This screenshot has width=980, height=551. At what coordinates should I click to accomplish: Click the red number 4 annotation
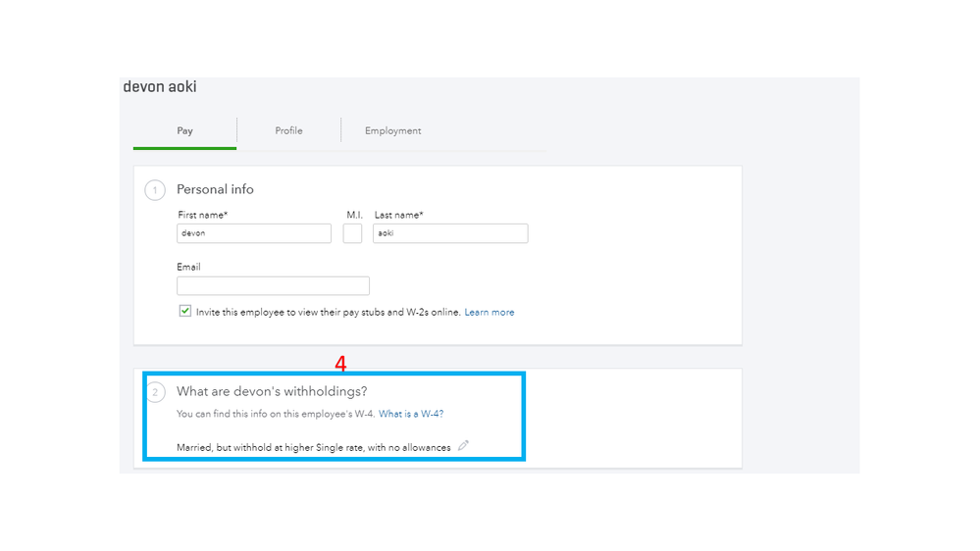(340, 364)
